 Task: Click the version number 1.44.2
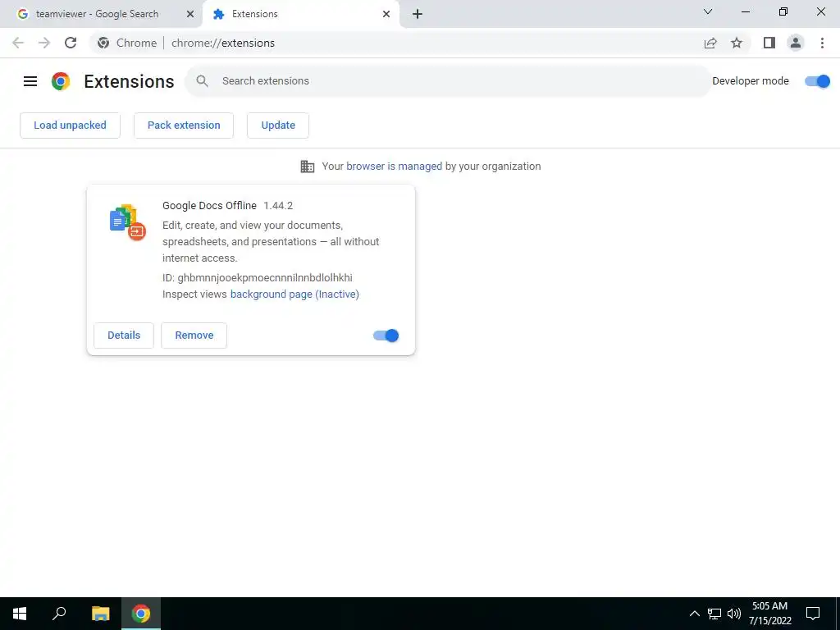pyautogui.click(x=278, y=206)
